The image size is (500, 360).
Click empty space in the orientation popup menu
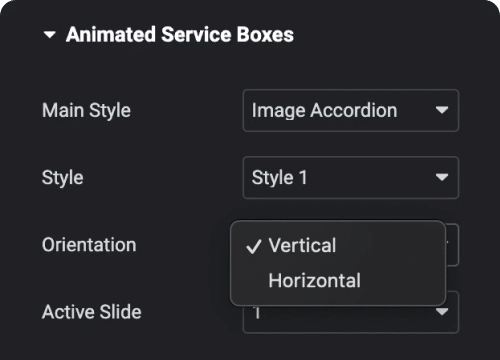coord(403,263)
